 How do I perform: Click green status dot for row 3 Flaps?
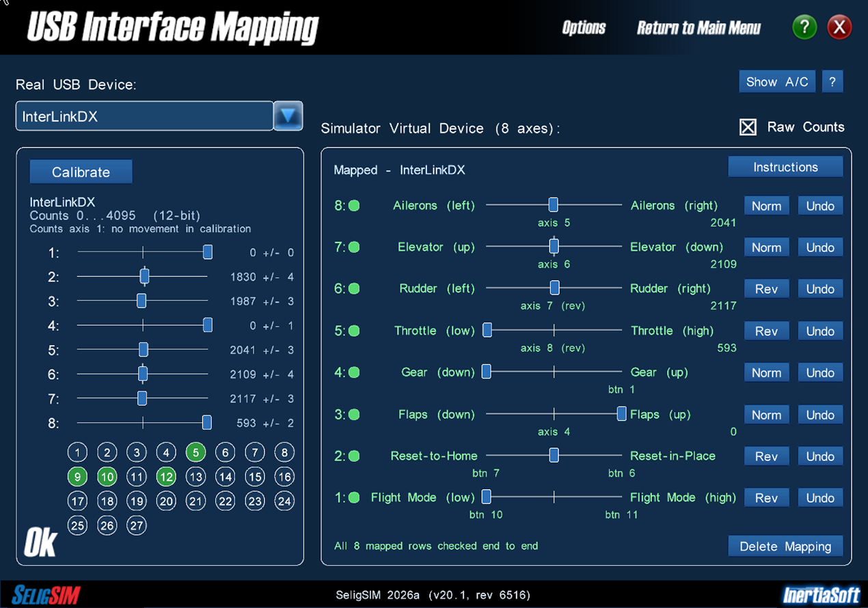click(354, 415)
